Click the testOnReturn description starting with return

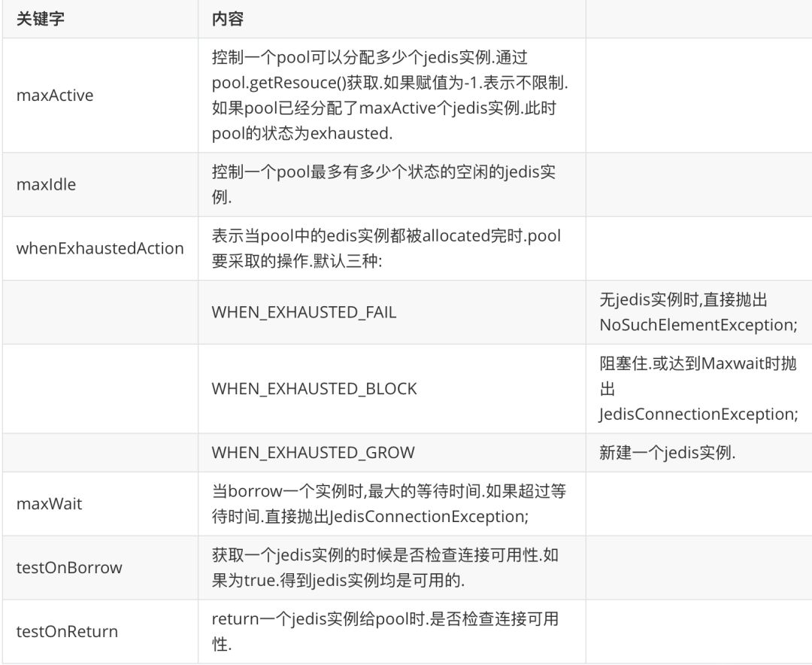click(x=385, y=631)
